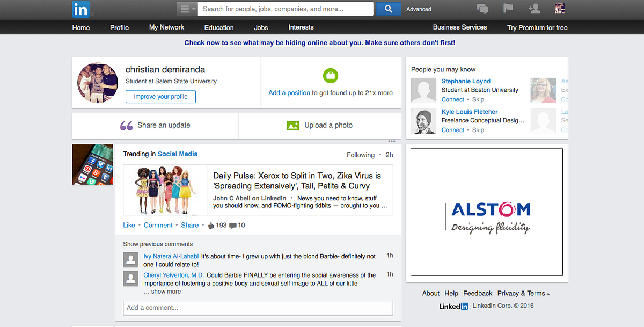Click Comment on the Daily Pulse post
The image size is (644, 327).
(x=158, y=226)
